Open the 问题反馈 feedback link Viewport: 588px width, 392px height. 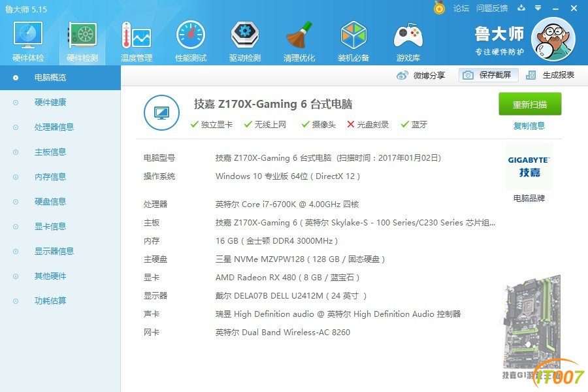pos(492,8)
